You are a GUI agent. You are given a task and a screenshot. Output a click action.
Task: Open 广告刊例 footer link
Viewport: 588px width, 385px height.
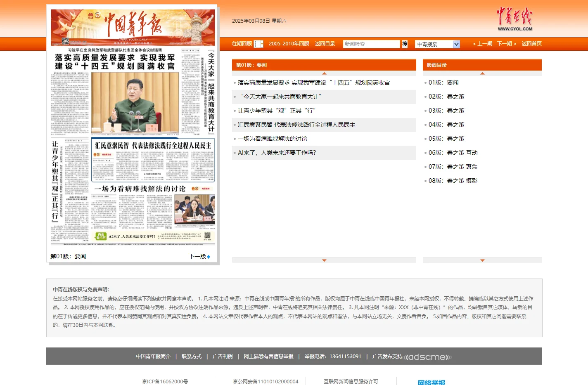(x=223, y=357)
